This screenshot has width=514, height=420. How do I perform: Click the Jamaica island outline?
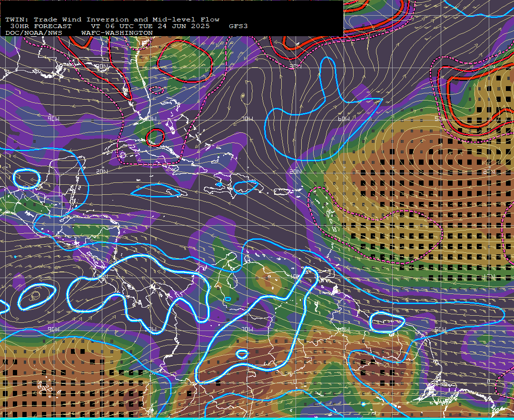[x=178, y=193]
